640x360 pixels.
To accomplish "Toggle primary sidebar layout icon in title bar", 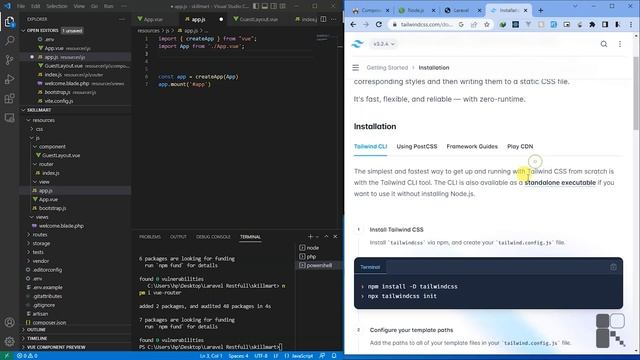I will tap(256, 6).
